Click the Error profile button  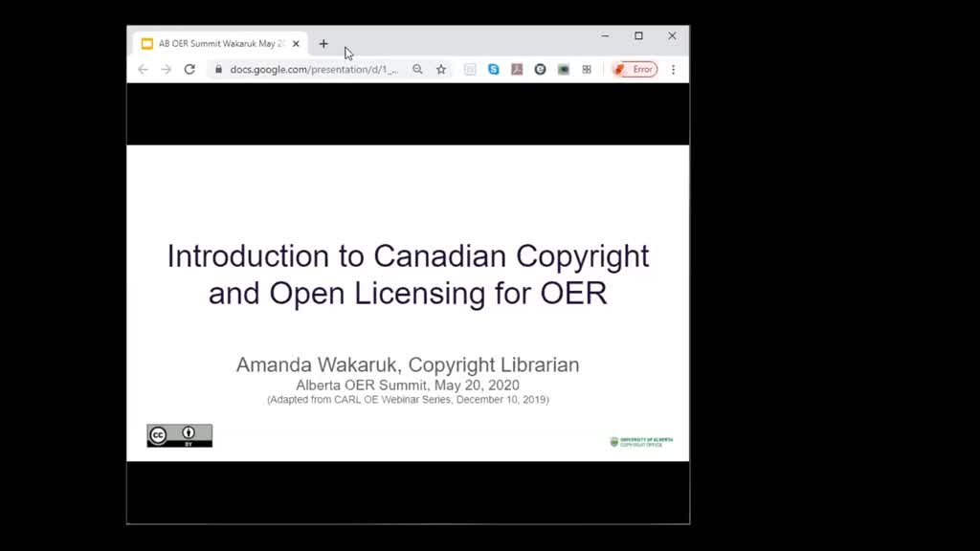[x=635, y=69]
